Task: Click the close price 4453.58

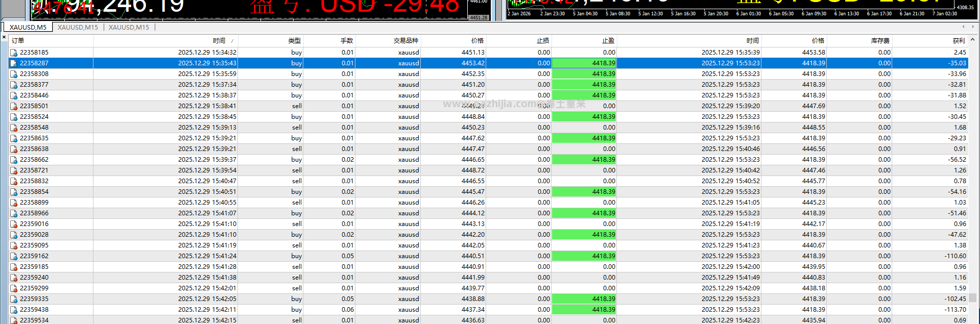Action: 814,53
